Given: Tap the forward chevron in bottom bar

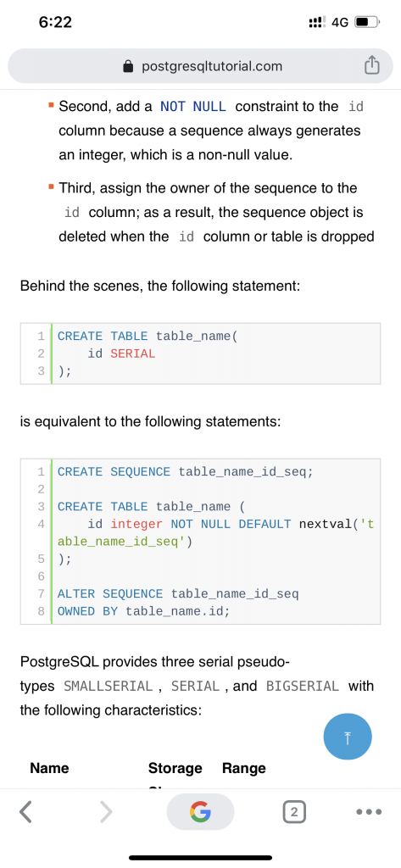Looking at the screenshot, I should click(106, 812).
